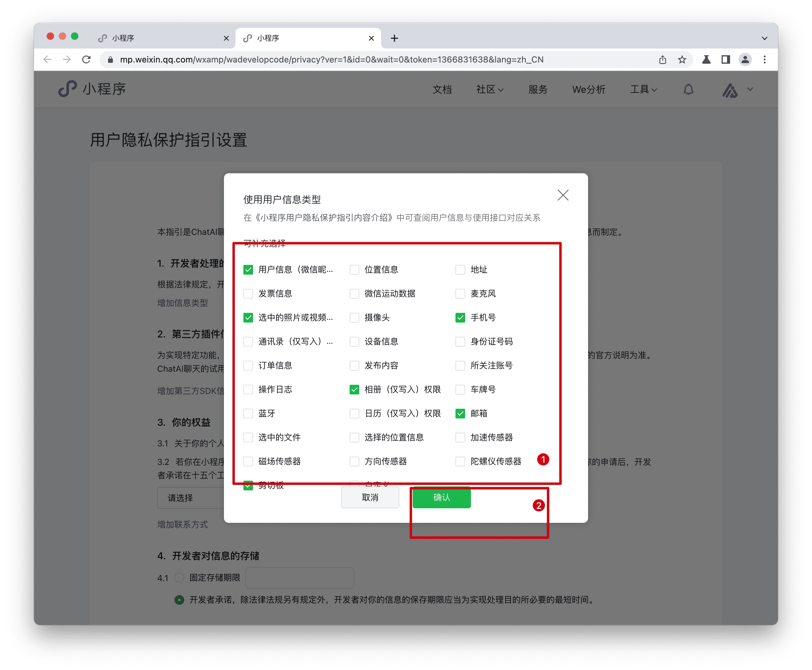Open the notification bell
This screenshot has height=670, width=812.
[688, 89]
